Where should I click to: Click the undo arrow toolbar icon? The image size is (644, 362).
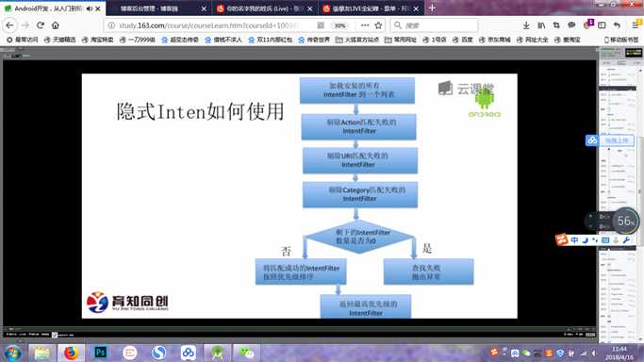pyautogui.click(x=617, y=25)
